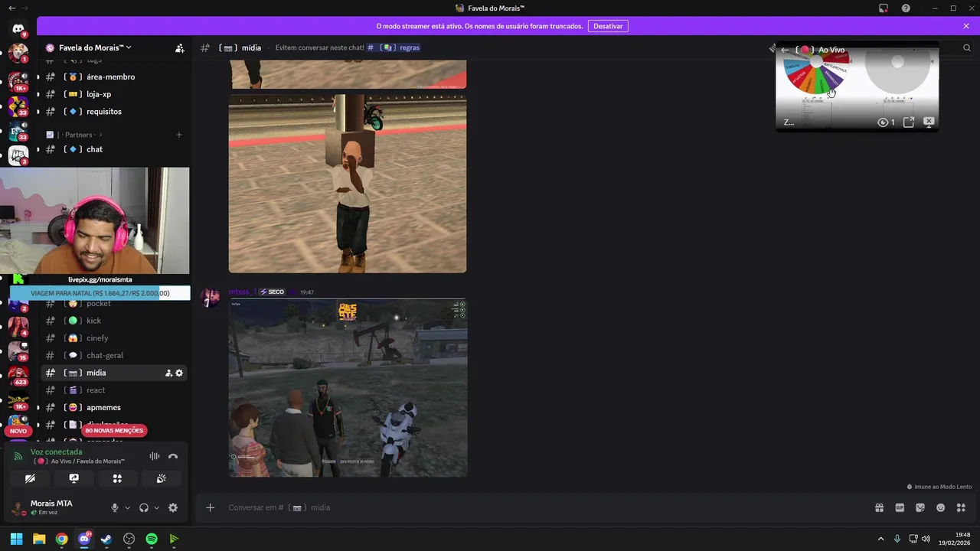Deafen audio with headphone icon
This screenshot has width=980, height=551.
pyautogui.click(x=144, y=507)
